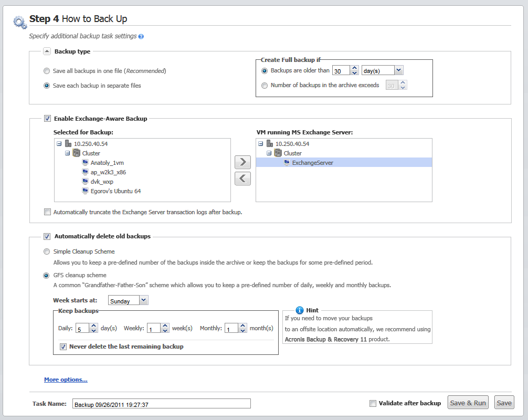The height and width of the screenshot is (420, 528).
Task: Click the right arrow to move VM
Action: 242,162
